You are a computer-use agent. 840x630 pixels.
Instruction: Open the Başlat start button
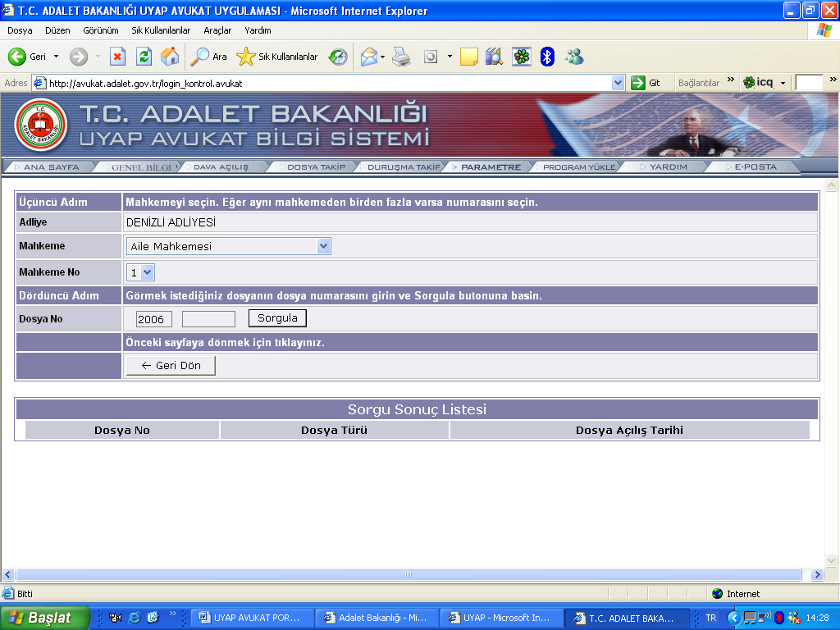44,618
